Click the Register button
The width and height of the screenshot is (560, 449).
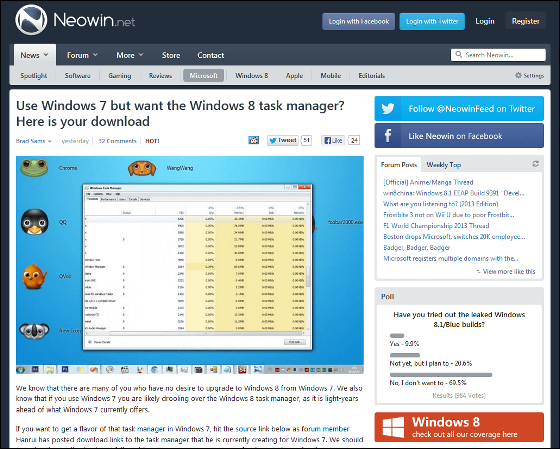[x=525, y=21]
